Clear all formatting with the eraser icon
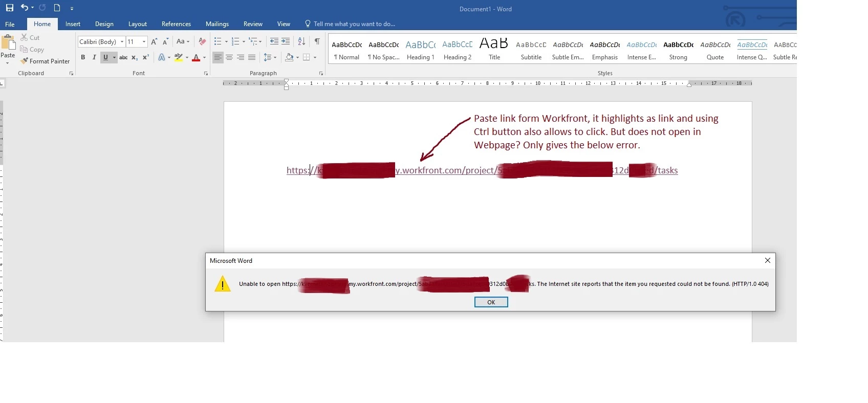 click(x=203, y=42)
